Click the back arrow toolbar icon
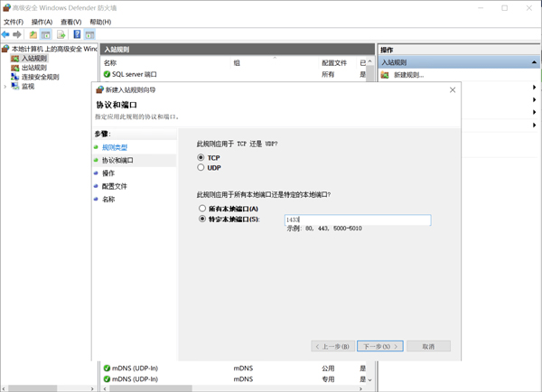Screen dimensions: 542x392 [5, 34]
